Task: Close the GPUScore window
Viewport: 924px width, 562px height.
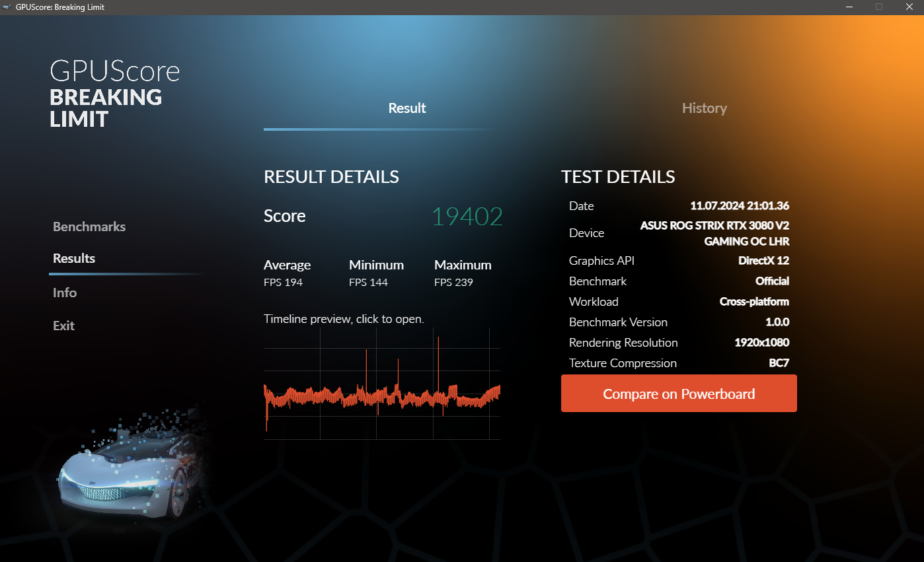Action: click(x=909, y=7)
